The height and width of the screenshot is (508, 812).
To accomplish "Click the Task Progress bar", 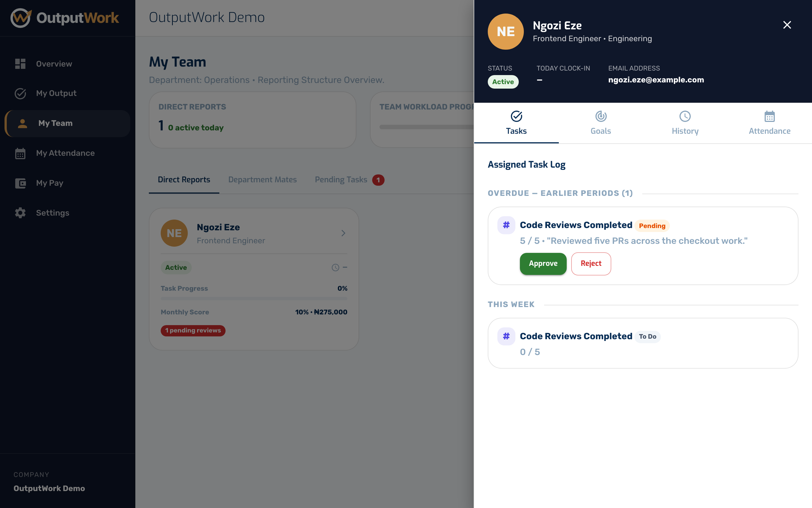I will [x=254, y=298].
